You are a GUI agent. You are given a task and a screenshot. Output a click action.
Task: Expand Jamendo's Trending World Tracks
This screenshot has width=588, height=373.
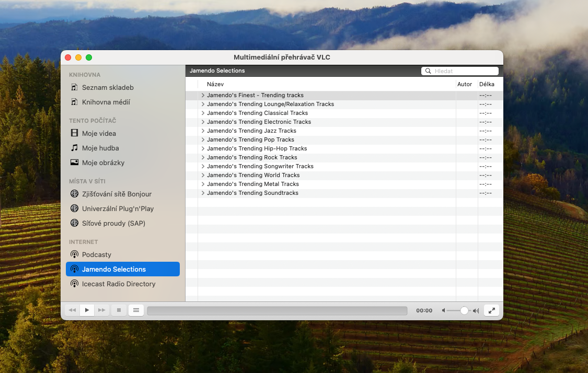point(203,175)
